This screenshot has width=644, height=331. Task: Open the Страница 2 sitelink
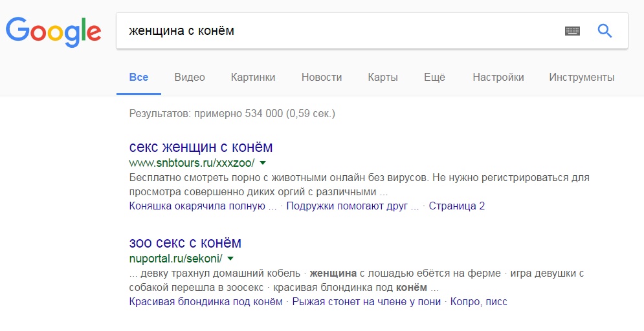[x=457, y=206]
